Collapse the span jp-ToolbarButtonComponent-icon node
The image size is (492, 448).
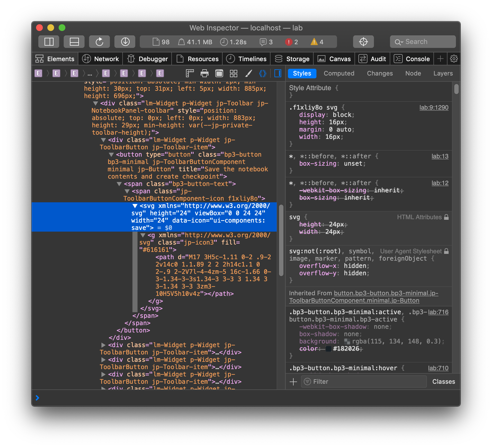127,191
